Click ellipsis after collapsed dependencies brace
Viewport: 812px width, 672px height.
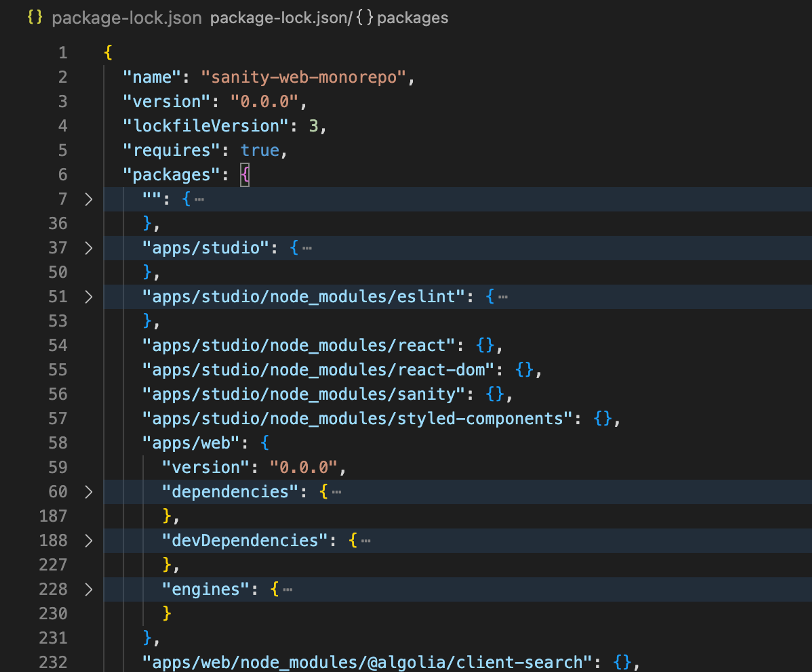tap(336, 492)
